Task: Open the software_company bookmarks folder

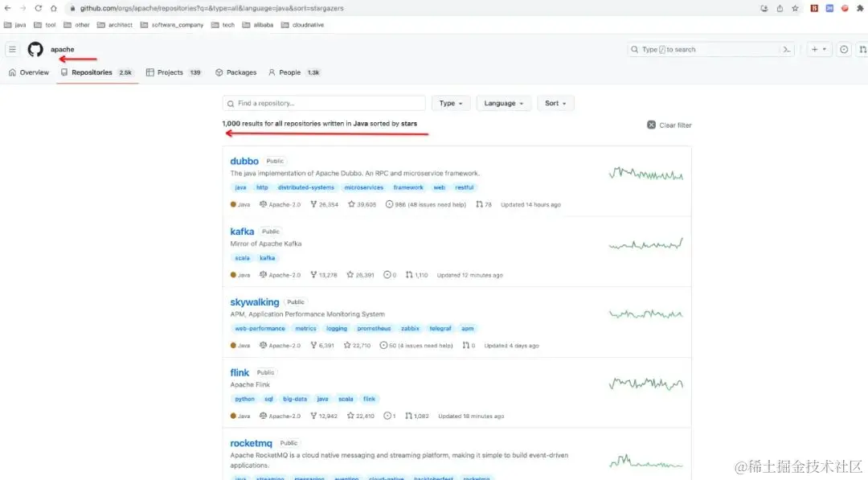Action: click(172, 25)
